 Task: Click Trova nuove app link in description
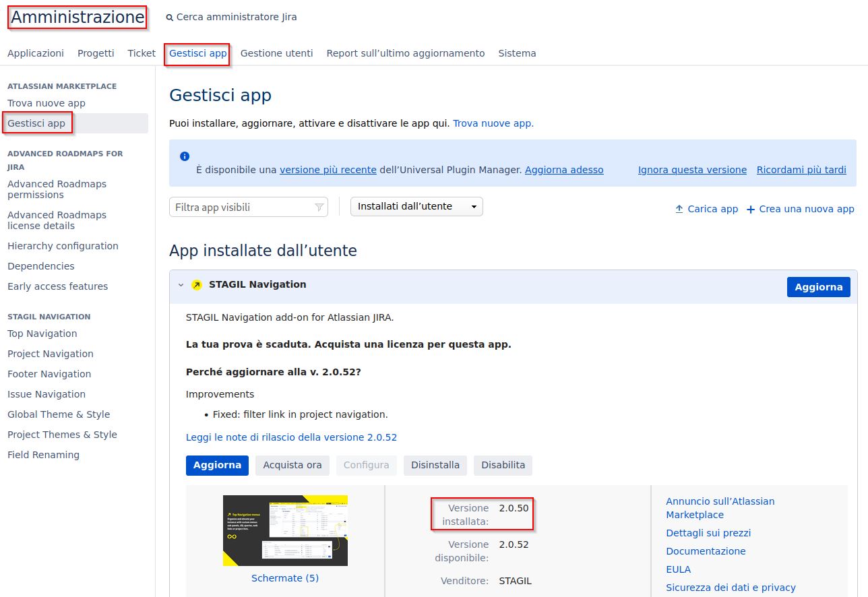(493, 123)
